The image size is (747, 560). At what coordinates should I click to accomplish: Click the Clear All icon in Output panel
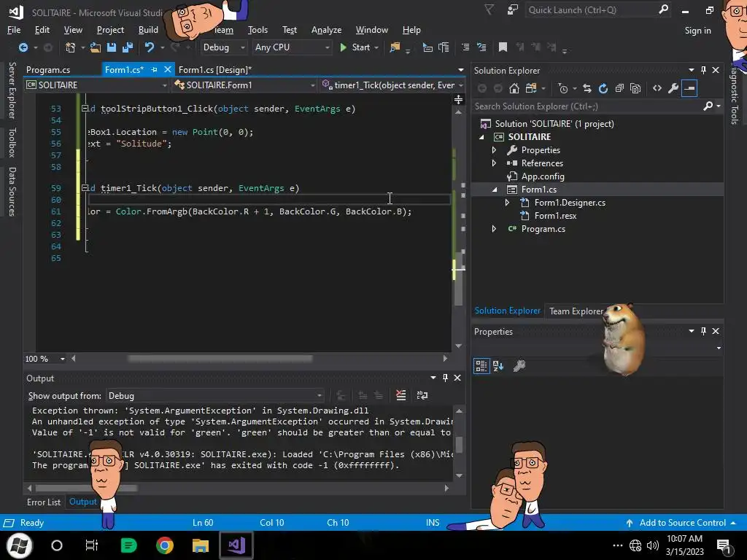pos(400,395)
